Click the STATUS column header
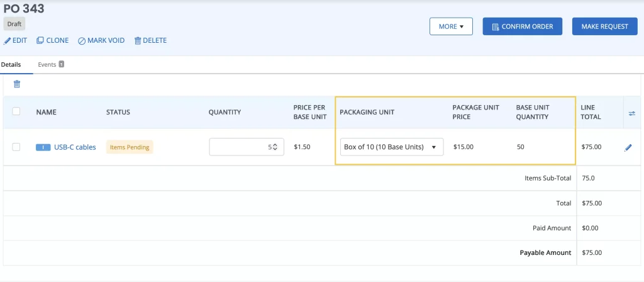Screen dimensions: 644x282 (118, 112)
